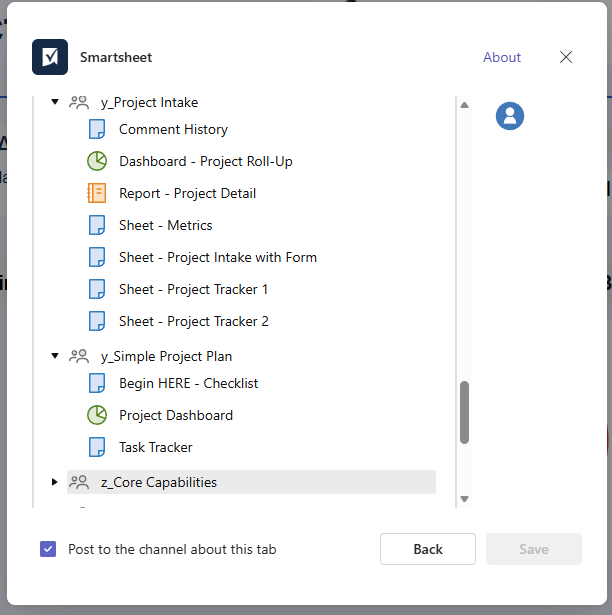This screenshot has width=612, height=615.
Task: Select Sheet - Project Intake with Form
Action: tap(218, 257)
